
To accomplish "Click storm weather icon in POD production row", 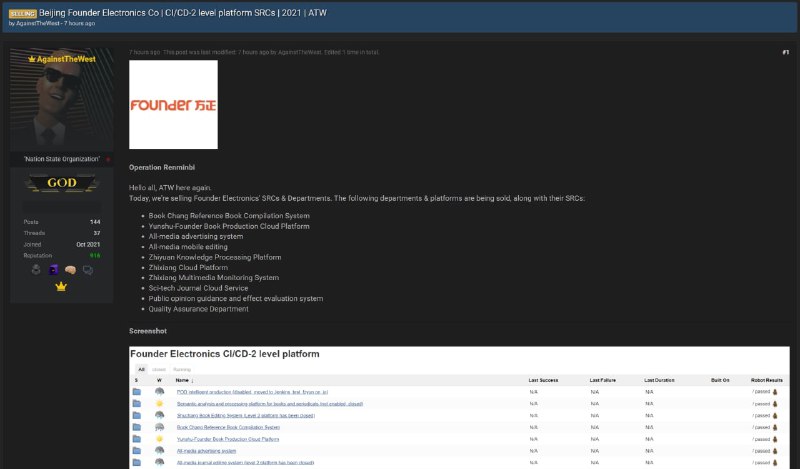I will pyautogui.click(x=160, y=391).
